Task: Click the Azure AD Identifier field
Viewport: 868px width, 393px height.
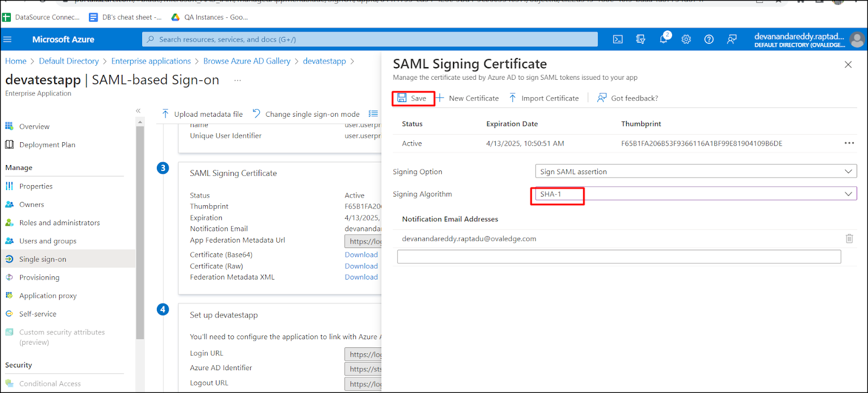Action: coord(363,369)
